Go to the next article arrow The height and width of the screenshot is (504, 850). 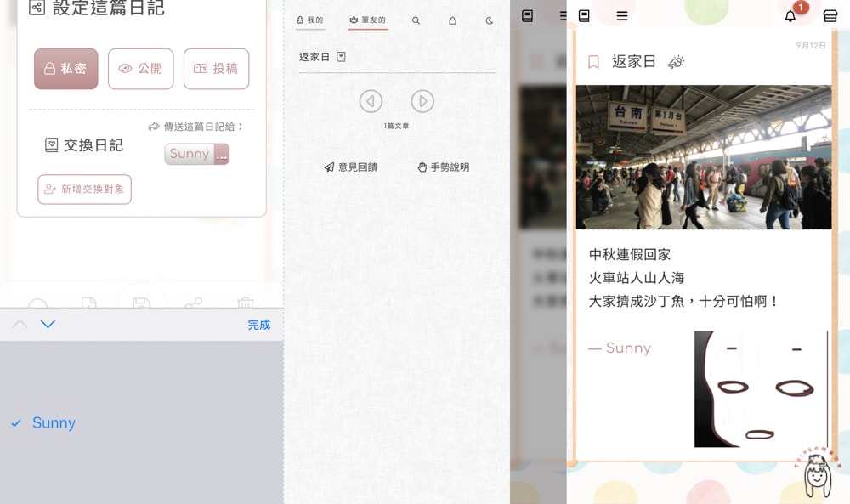[x=422, y=102]
